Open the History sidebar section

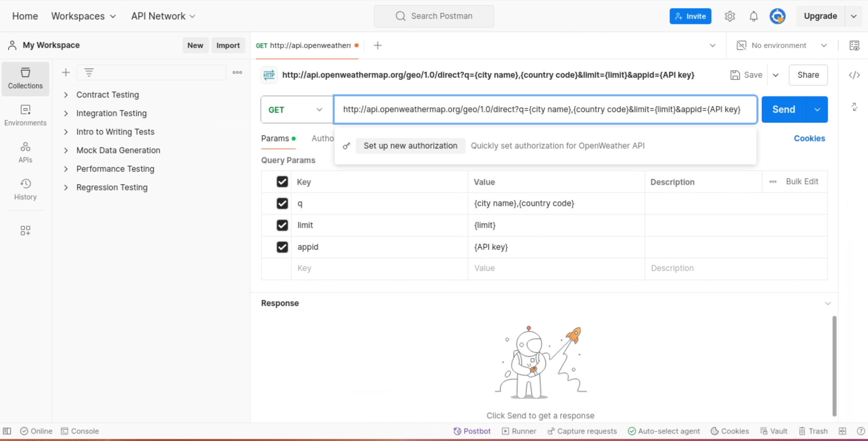click(25, 189)
